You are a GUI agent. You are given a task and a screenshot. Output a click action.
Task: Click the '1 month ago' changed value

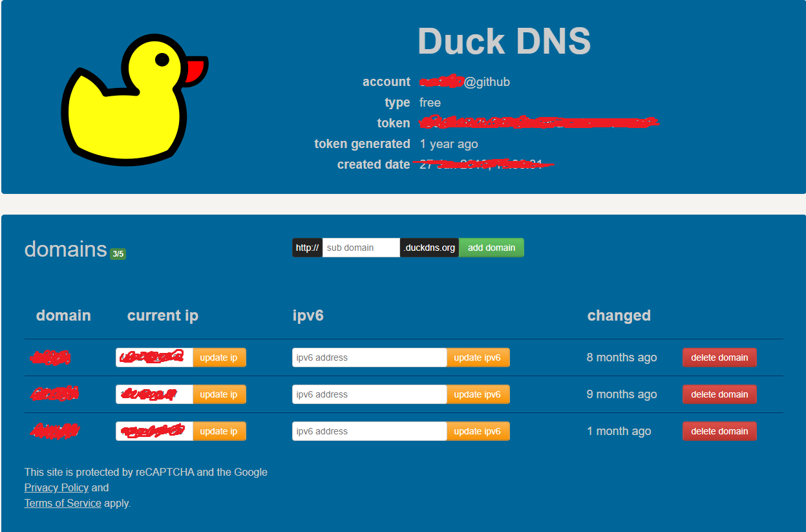[x=619, y=431]
